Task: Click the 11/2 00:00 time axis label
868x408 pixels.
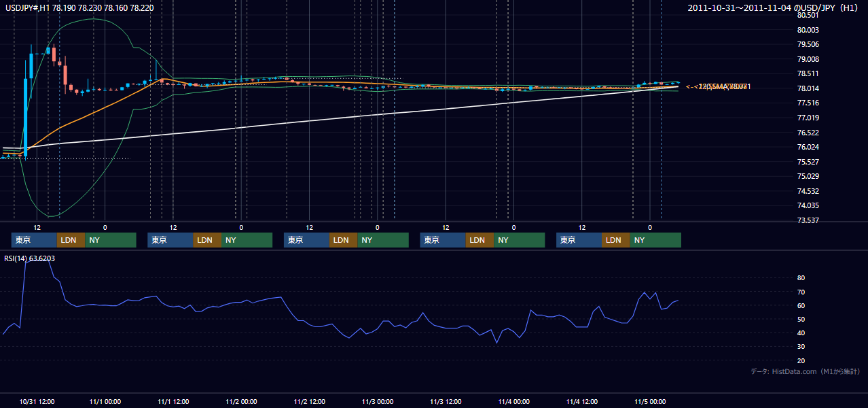Action: (x=241, y=401)
